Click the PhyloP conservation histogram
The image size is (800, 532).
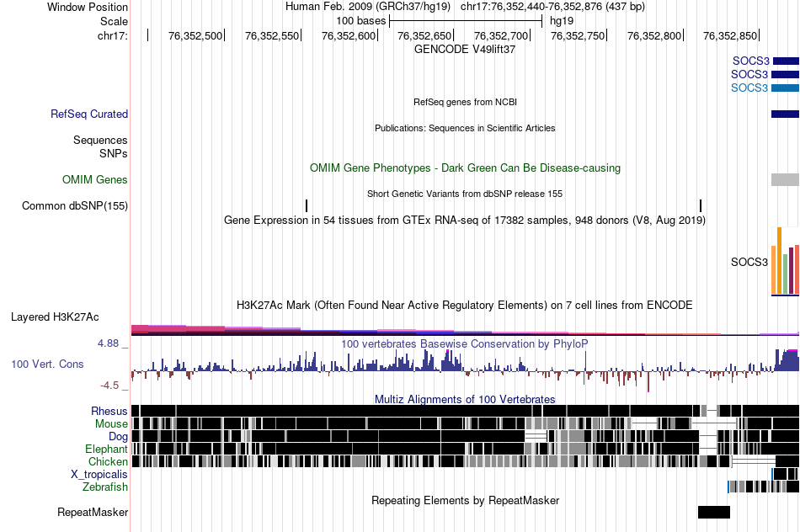[465, 370]
